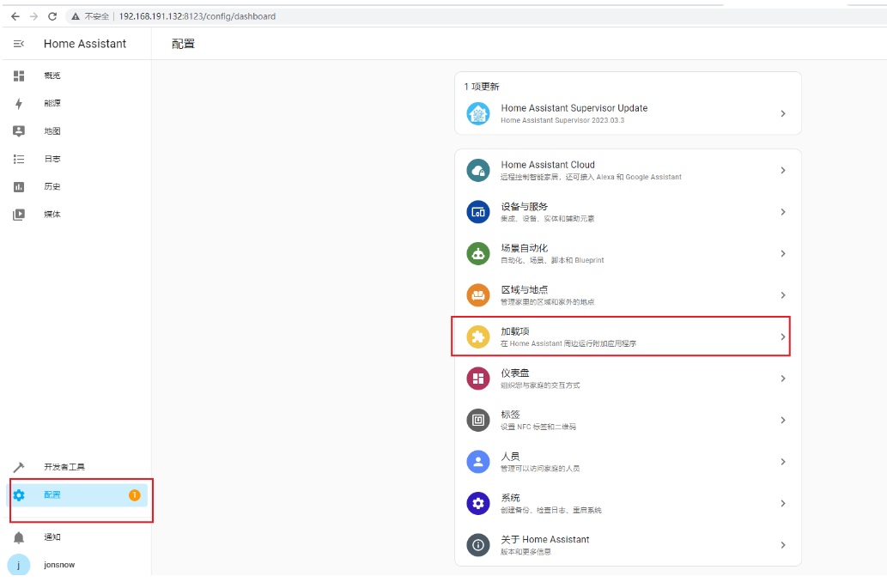Open the 标签 row chevron
Screen dimensions: 887x588
coord(783,420)
